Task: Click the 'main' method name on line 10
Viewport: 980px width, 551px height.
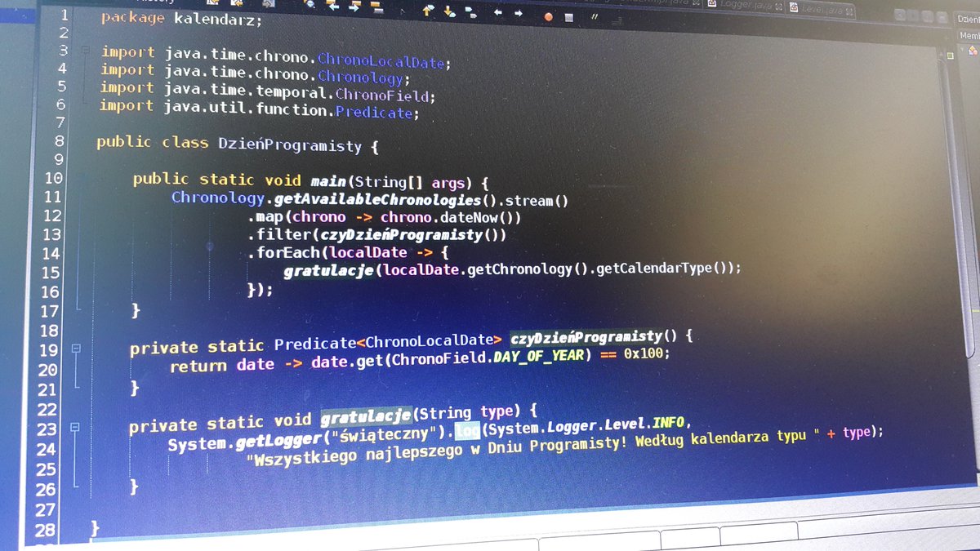Action: click(x=329, y=180)
